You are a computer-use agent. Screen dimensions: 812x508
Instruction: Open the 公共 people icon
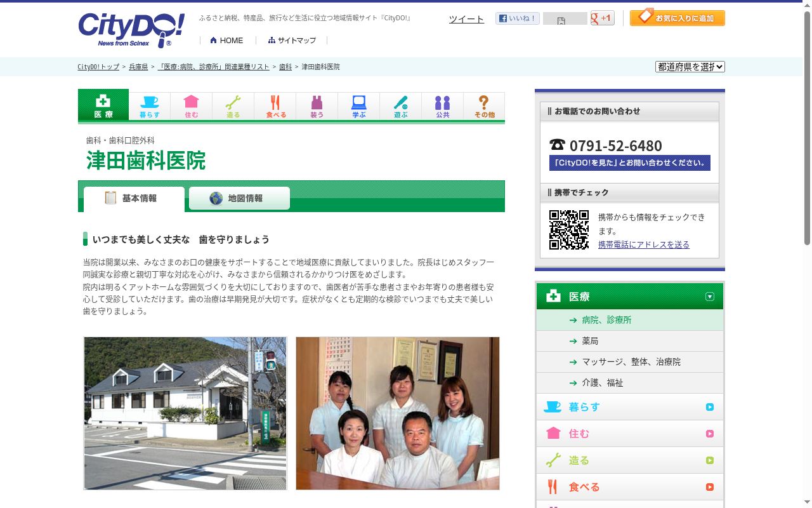(443, 106)
